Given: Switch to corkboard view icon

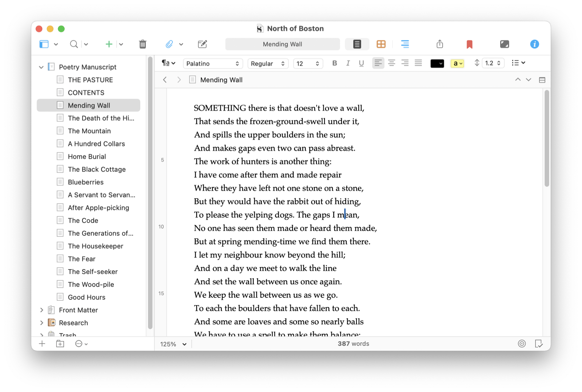Looking at the screenshot, I should pos(381,44).
